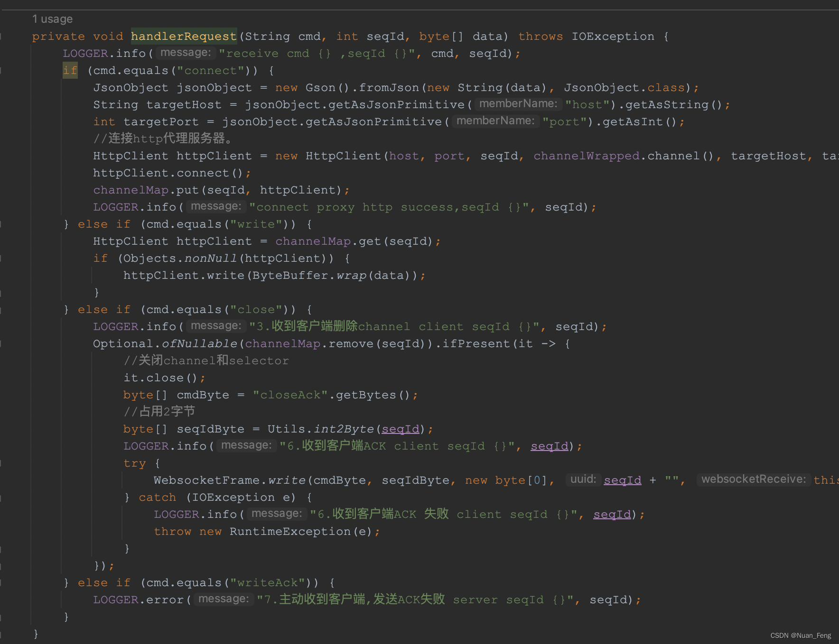This screenshot has height=644, width=839.
Task: Click the "connect proxy http success,seqId {}" string
Action: [389, 207]
